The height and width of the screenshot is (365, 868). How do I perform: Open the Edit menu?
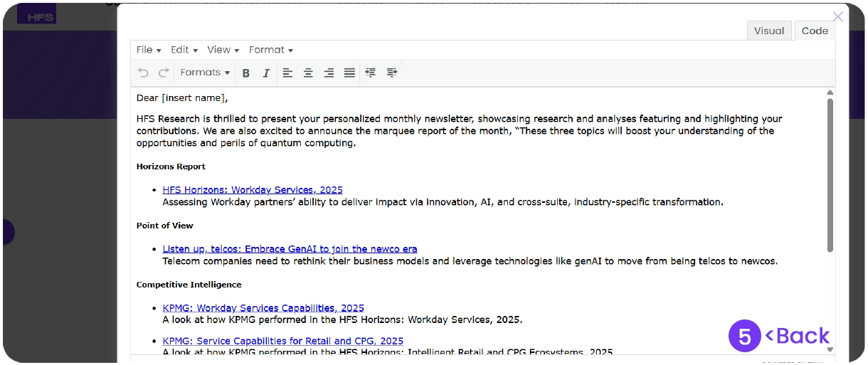tap(184, 50)
